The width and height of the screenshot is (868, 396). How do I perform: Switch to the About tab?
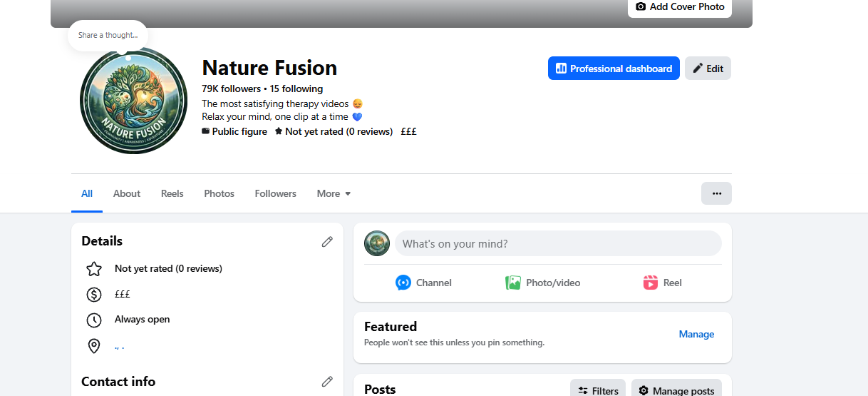point(127,193)
